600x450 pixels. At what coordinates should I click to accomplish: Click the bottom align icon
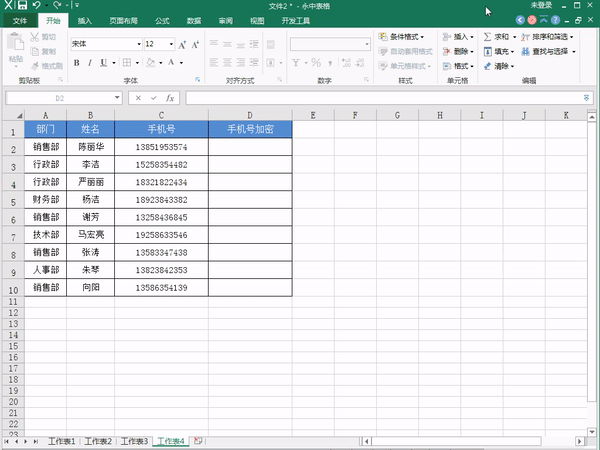pyautogui.click(x=241, y=44)
